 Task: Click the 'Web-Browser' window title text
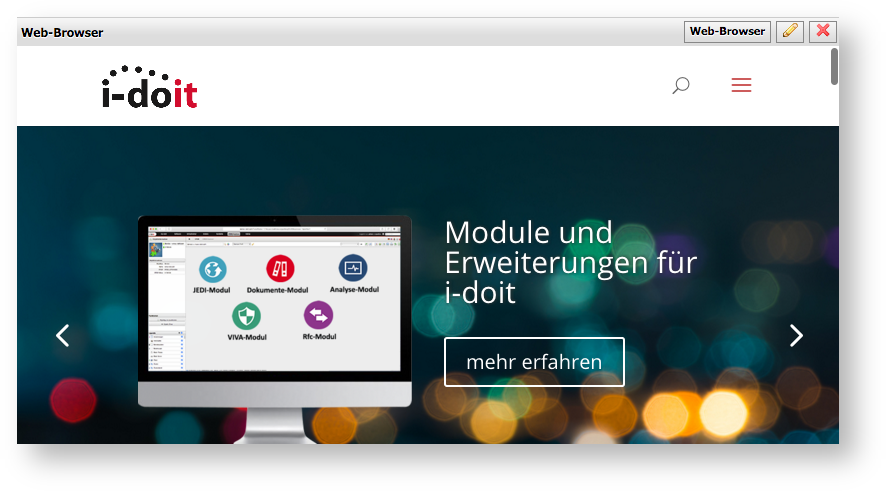click(62, 33)
